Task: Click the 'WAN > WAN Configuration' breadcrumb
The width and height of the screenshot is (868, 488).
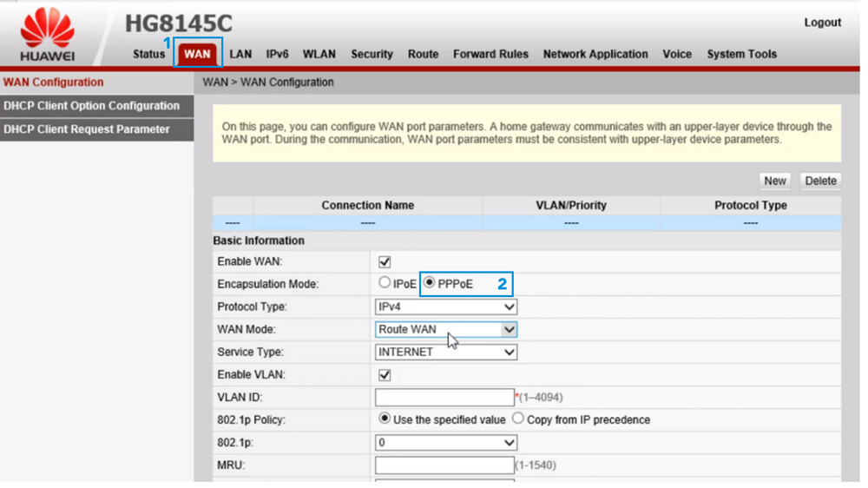Action: (268, 82)
